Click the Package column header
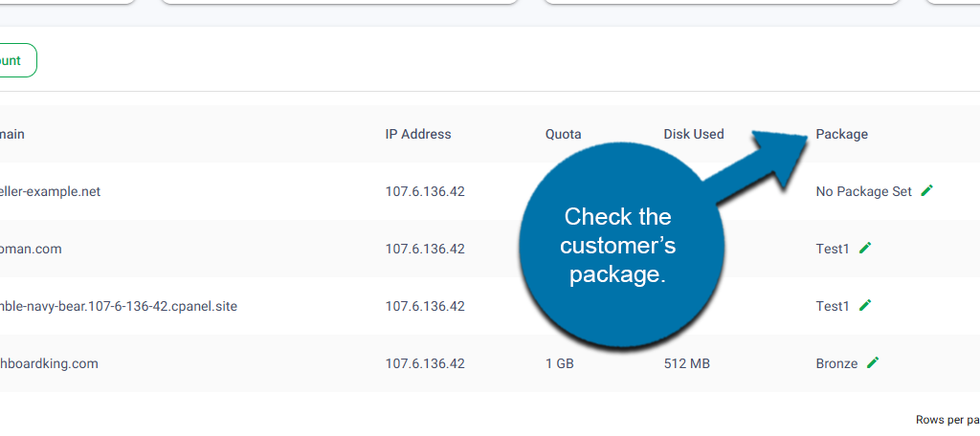Viewport: 980px width, 436px height. pyautogui.click(x=841, y=134)
